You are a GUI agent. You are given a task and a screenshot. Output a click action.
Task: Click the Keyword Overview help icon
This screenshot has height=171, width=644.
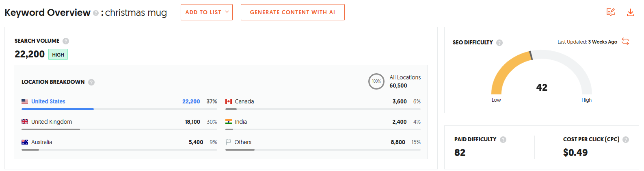tap(96, 13)
